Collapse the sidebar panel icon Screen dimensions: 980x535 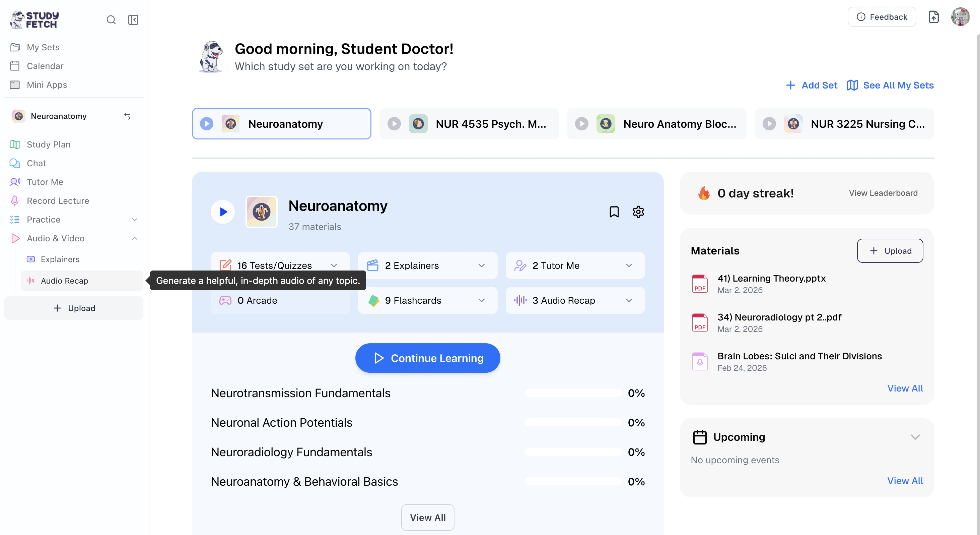133,20
